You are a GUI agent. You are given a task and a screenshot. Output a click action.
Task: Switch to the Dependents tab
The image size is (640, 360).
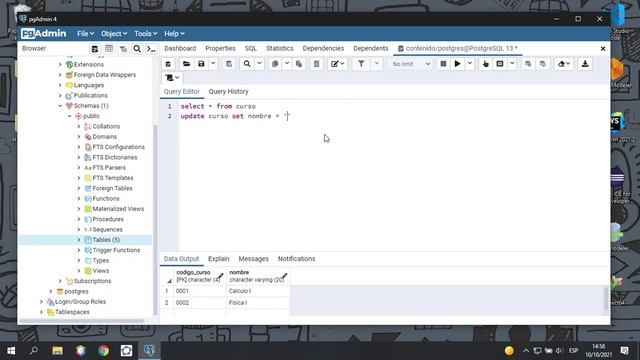click(371, 48)
